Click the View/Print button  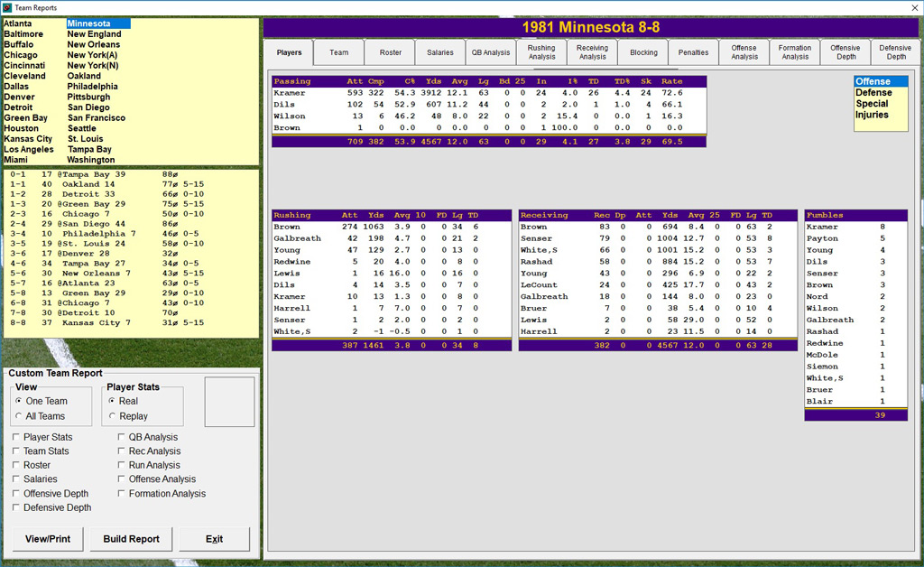[48, 539]
